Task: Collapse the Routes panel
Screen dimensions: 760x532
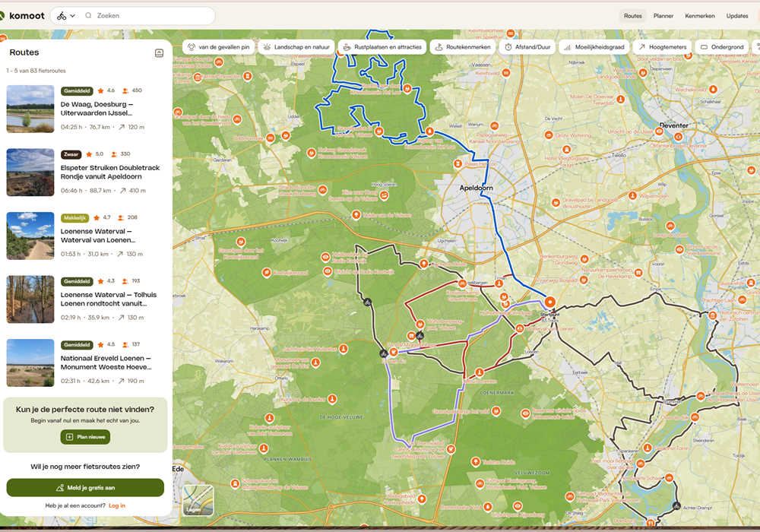Action: pyautogui.click(x=159, y=53)
